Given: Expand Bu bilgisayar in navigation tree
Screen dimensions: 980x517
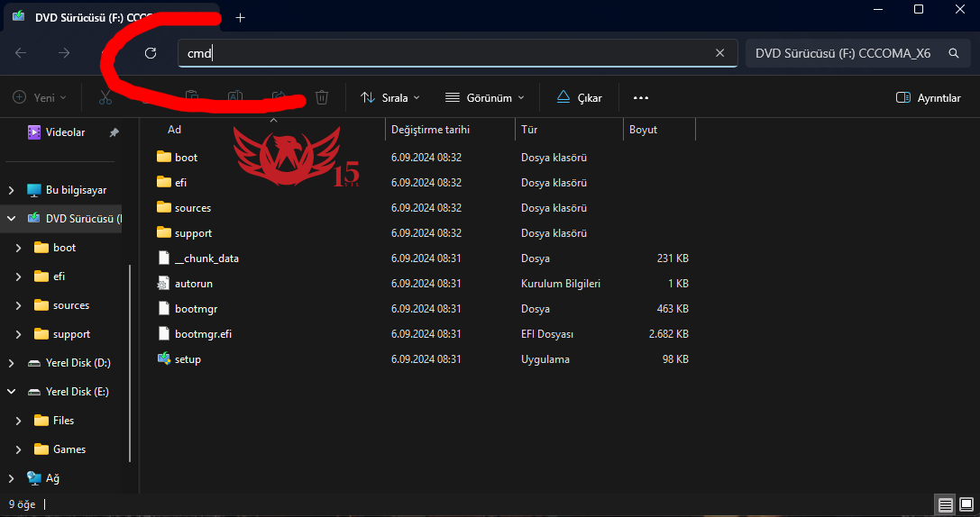Looking at the screenshot, I should (11, 190).
